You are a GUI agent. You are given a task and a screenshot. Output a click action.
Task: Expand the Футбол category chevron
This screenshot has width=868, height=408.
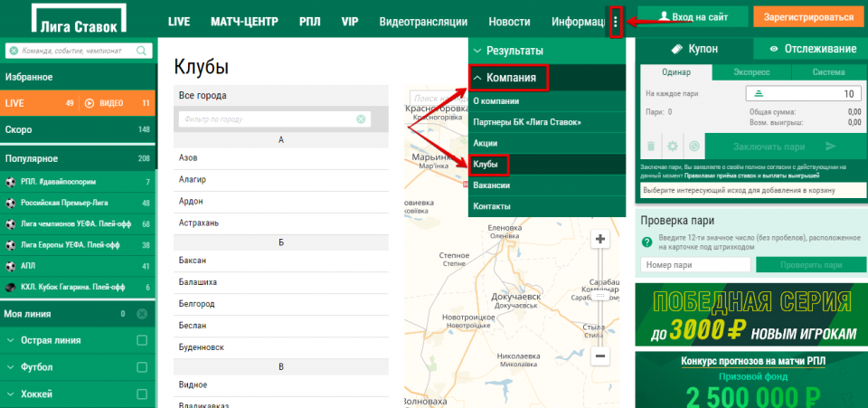(x=11, y=367)
